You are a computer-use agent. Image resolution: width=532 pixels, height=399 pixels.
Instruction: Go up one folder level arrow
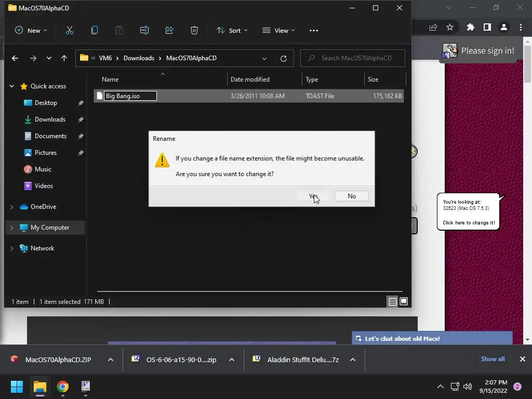tap(64, 58)
